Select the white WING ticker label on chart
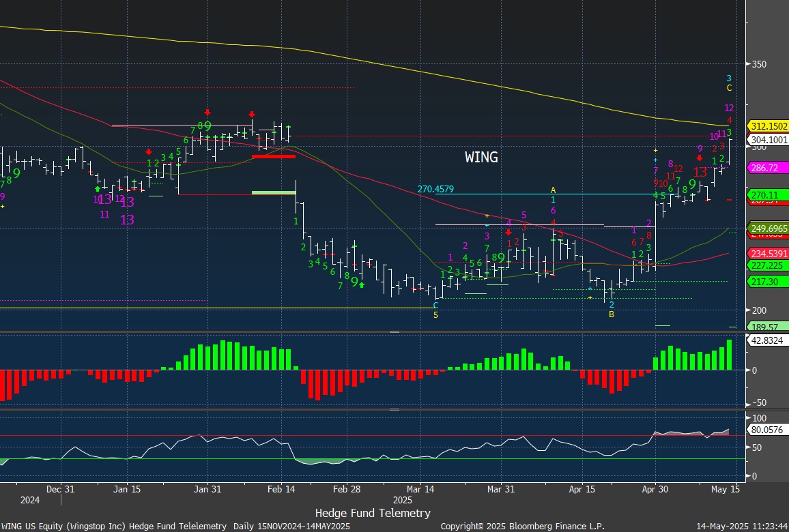Viewport: 789px width, 532px height. 482,158
